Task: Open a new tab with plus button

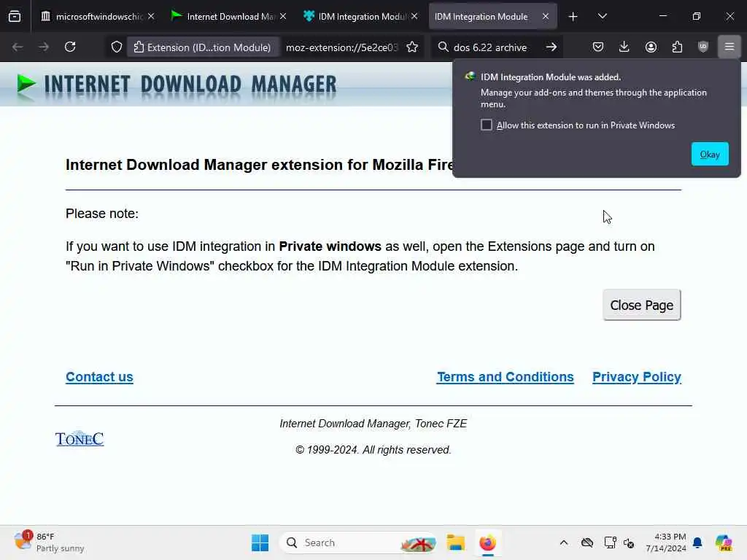Action: (x=573, y=17)
